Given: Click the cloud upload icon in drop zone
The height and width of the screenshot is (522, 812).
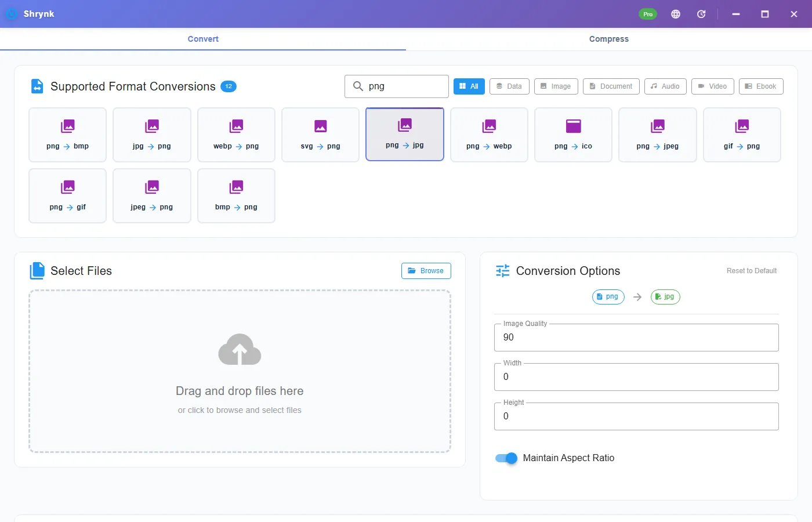Looking at the screenshot, I should (240, 349).
